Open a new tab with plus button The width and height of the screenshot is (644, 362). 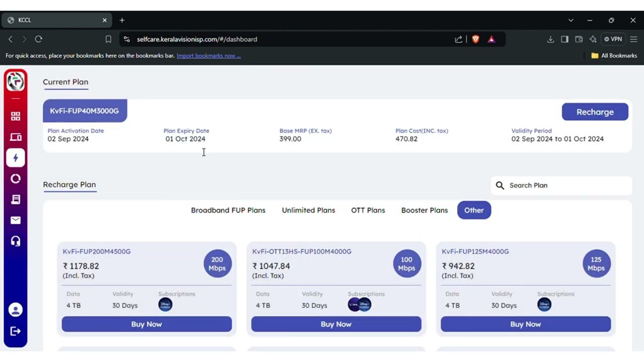(x=122, y=20)
